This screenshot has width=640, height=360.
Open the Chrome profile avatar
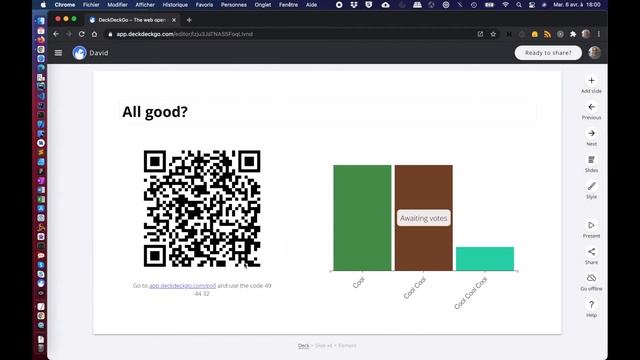point(586,34)
